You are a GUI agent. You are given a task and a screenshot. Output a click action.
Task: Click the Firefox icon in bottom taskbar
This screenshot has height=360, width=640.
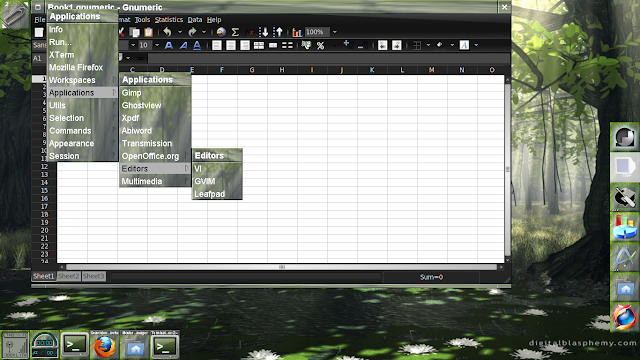(104, 346)
